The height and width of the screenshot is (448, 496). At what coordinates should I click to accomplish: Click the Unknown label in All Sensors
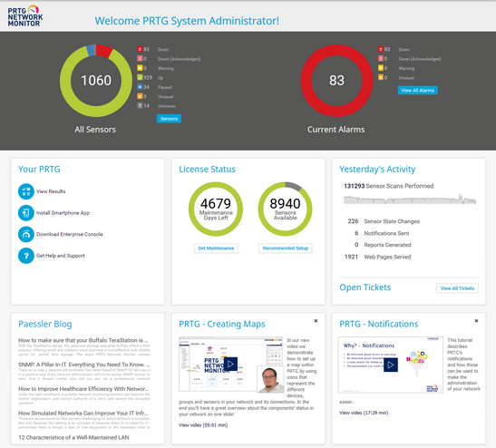pyautogui.click(x=167, y=106)
